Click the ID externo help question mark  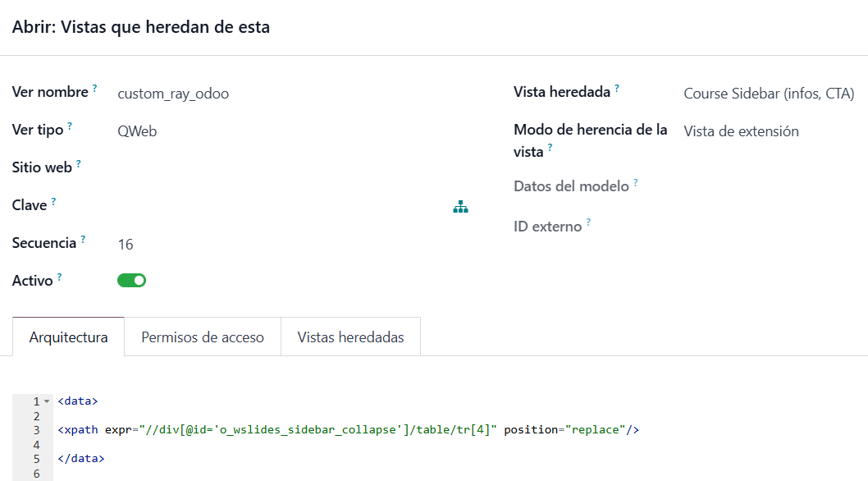(588, 222)
